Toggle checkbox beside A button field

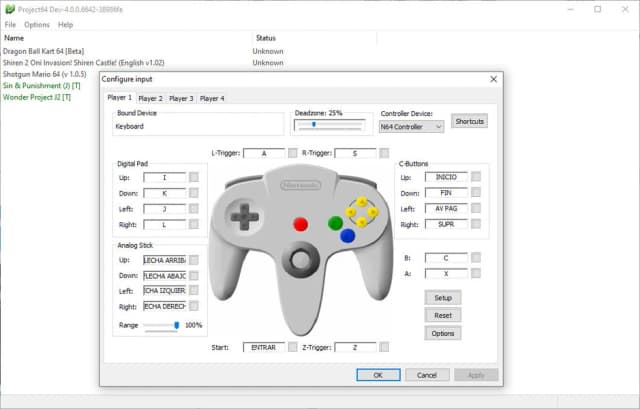tap(476, 273)
